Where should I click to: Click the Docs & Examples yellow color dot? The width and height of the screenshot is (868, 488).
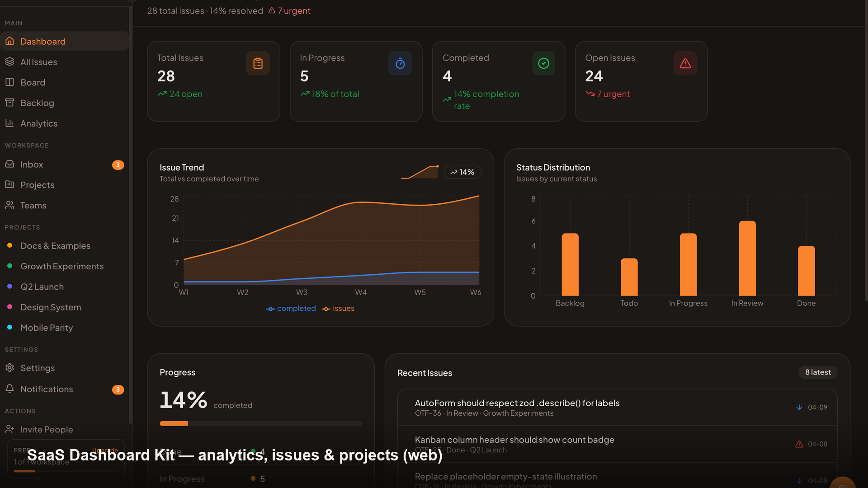tap(9, 245)
